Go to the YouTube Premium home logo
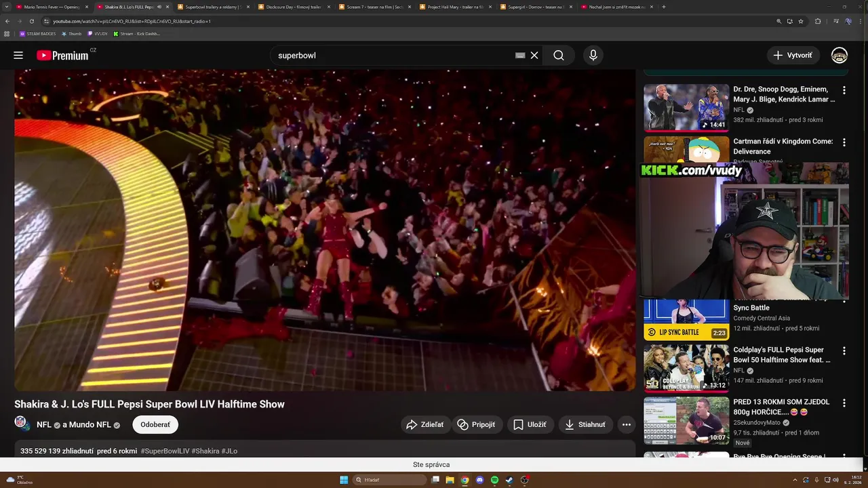 pos(62,56)
